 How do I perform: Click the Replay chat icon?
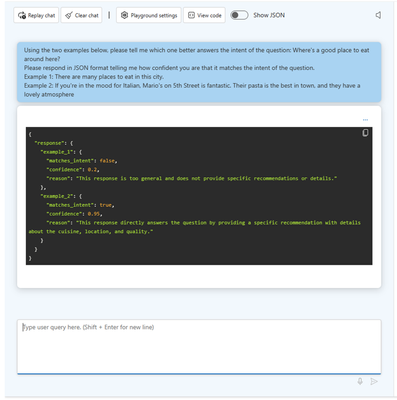[22, 15]
